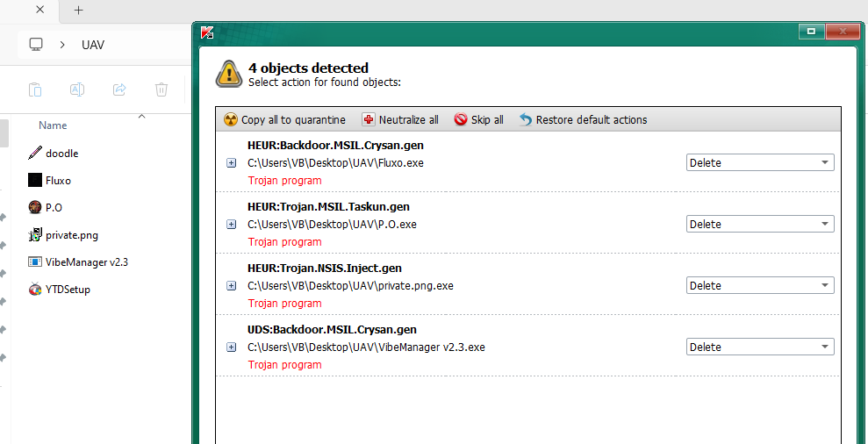Open action dropdown for private.png.exe
The image size is (868, 444).
click(x=760, y=286)
